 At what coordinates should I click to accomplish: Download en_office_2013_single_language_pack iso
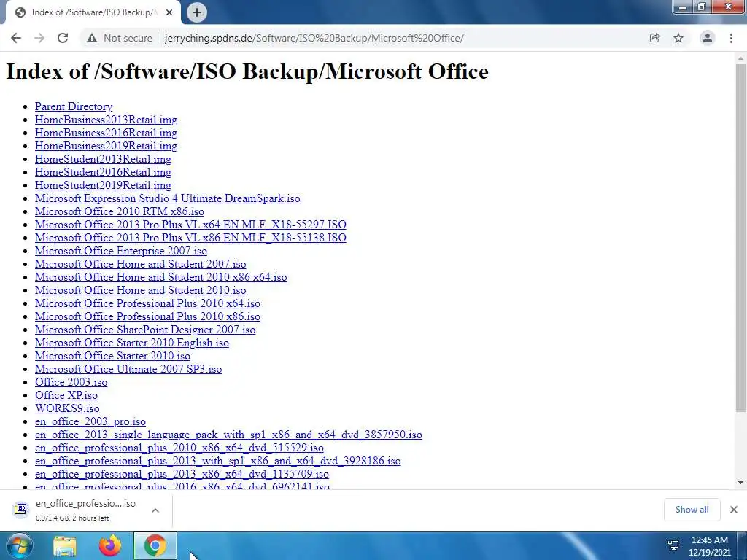click(x=228, y=435)
